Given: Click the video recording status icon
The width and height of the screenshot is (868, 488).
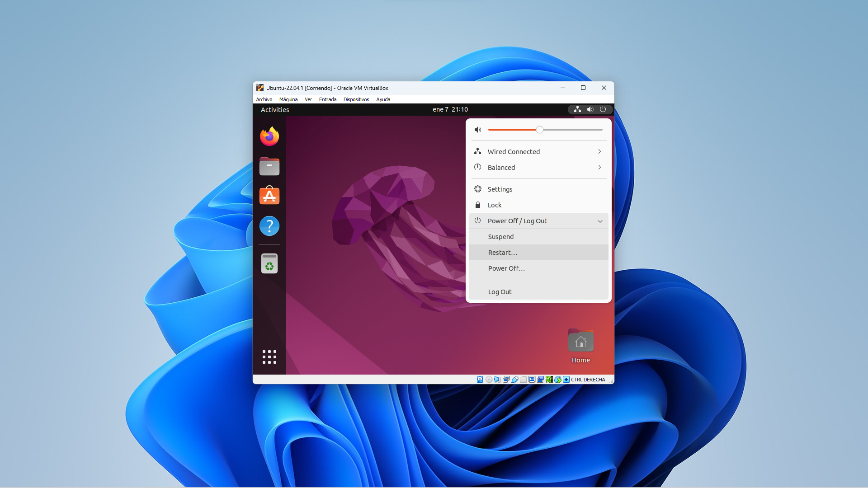Looking at the screenshot, I should (540, 380).
